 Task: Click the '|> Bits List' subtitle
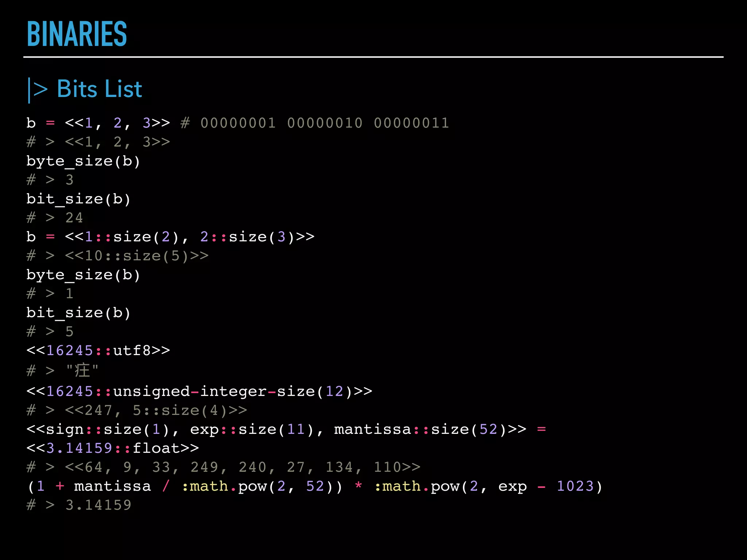85,89
